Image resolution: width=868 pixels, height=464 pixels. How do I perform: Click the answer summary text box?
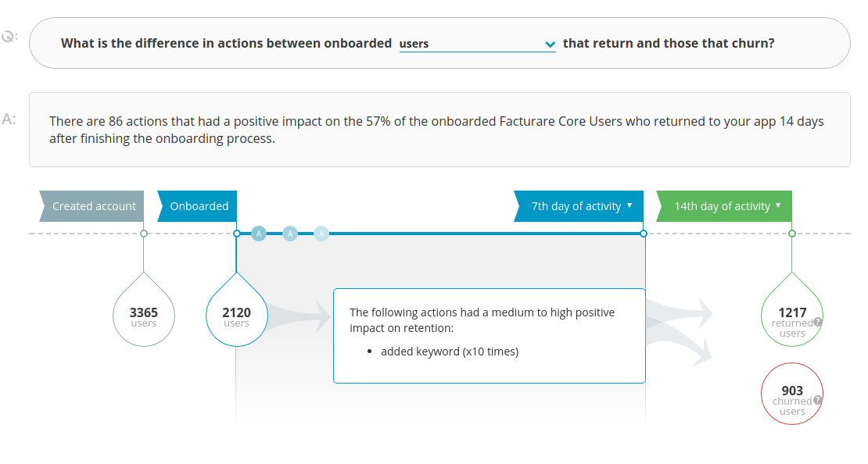[439, 130]
